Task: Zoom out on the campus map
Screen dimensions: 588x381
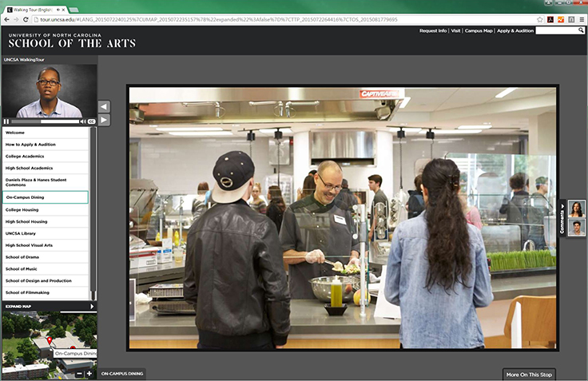Action: [x=79, y=373]
